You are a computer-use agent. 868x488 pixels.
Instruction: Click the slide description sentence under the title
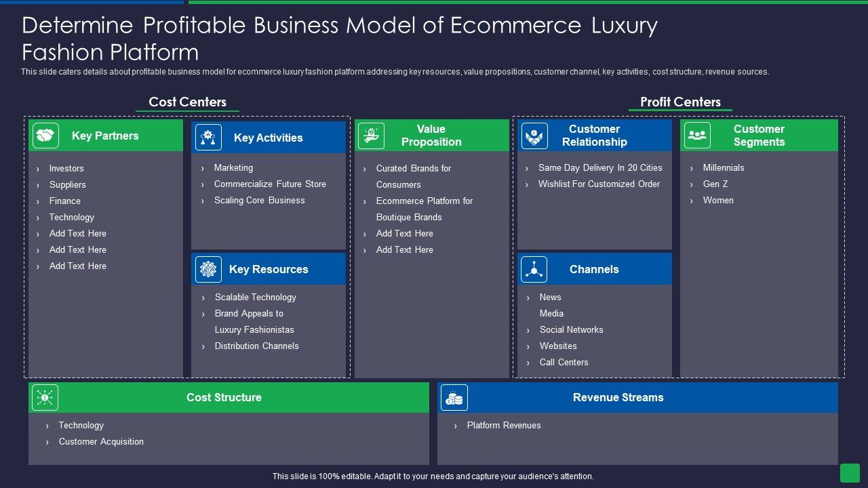pos(395,72)
